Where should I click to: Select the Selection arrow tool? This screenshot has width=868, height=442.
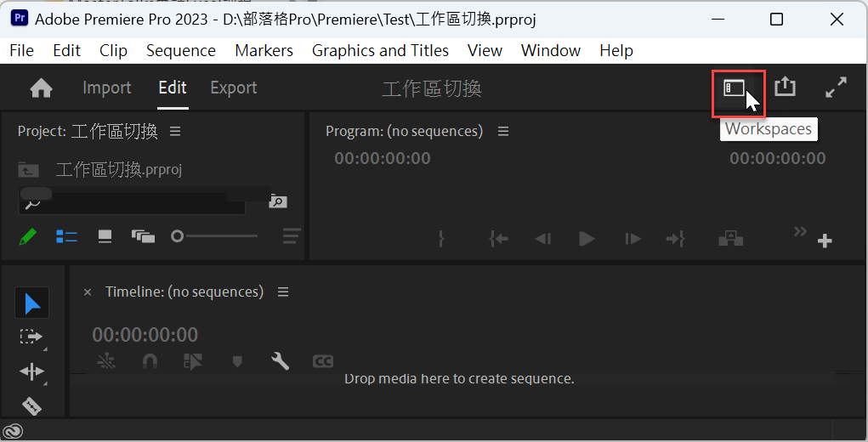31,303
